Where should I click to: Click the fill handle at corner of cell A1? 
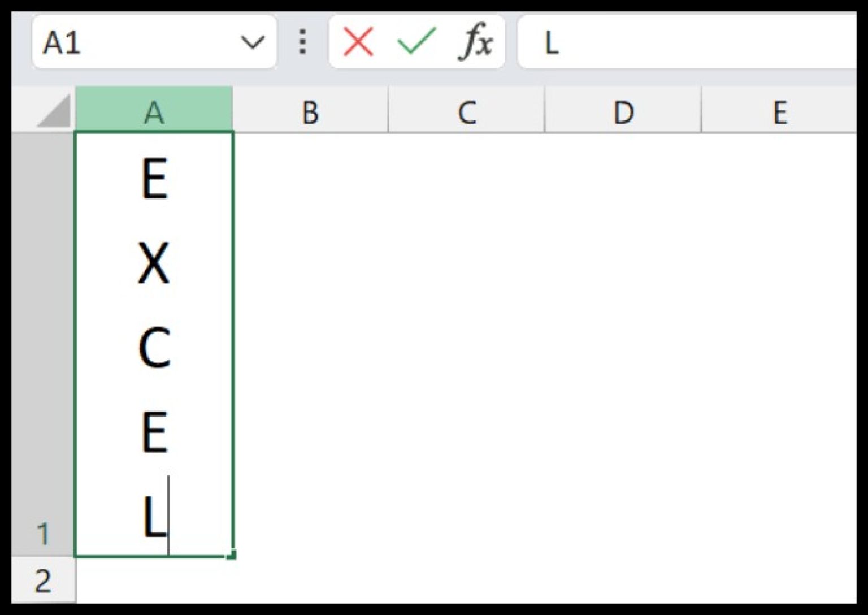[x=232, y=556]
